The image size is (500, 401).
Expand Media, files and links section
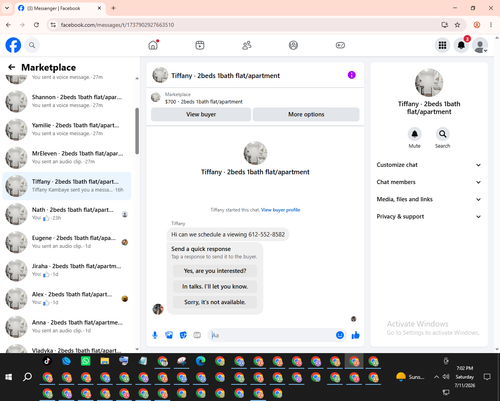(429, 199)
